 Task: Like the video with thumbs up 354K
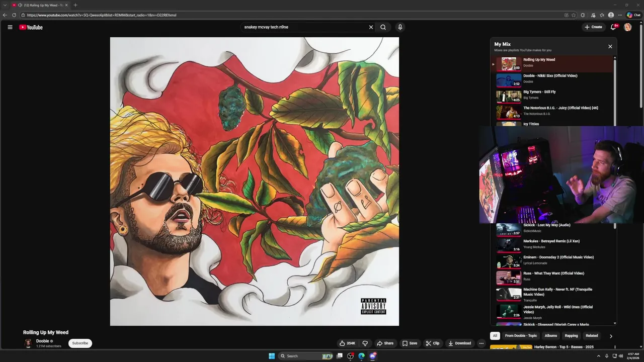(x=347, y=343)
